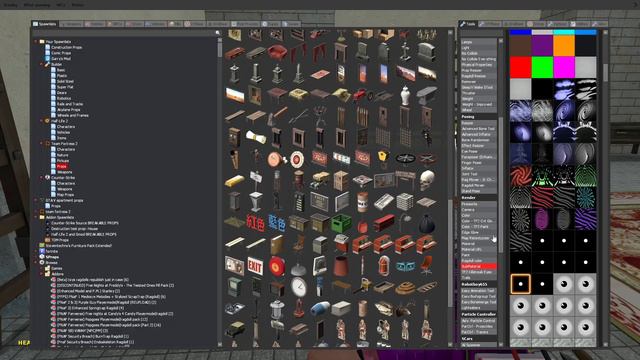Spawn the wall clock prop
The width and height of the screenshot is (640, 360).
(x=298, y=287)
